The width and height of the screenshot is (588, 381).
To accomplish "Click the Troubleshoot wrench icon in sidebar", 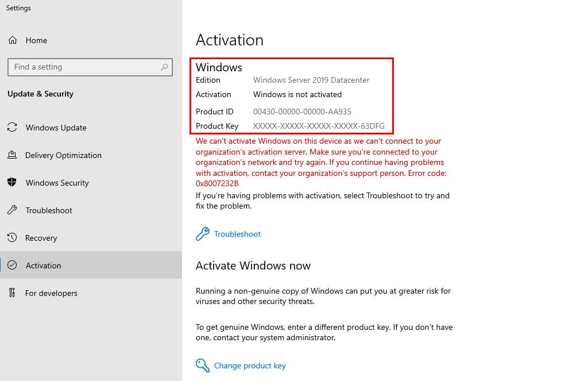I will coord(12,210).
